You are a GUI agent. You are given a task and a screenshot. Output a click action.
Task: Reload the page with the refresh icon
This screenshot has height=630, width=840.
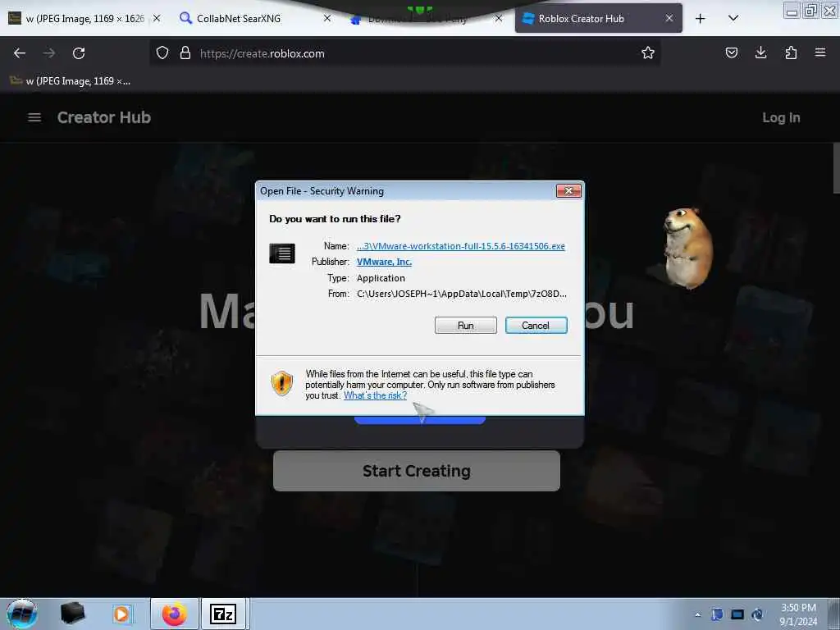79,53
